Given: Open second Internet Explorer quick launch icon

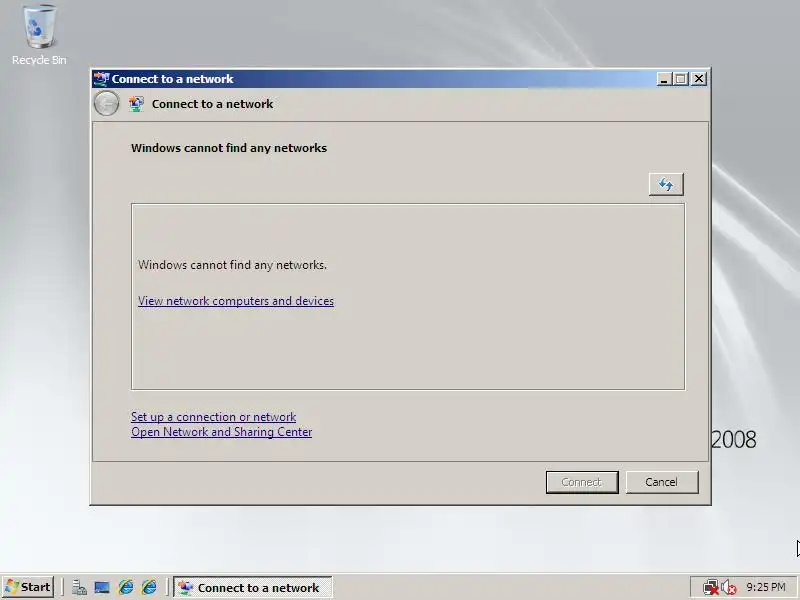Looking at the screenshot, I should [x=149, y=588].
